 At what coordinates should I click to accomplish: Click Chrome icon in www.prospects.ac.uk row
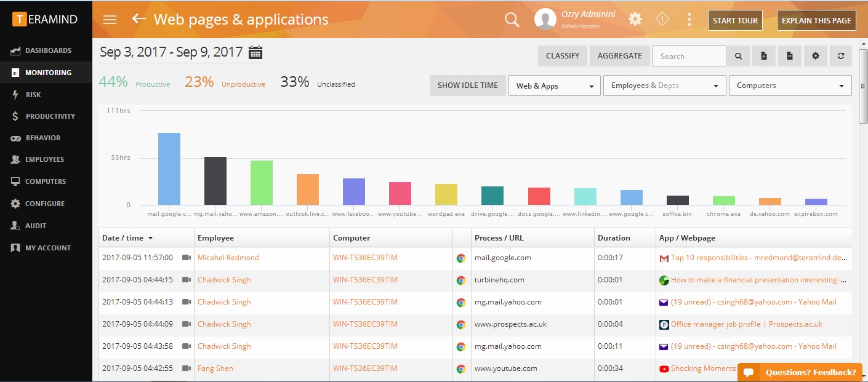[x=460, y=325]
